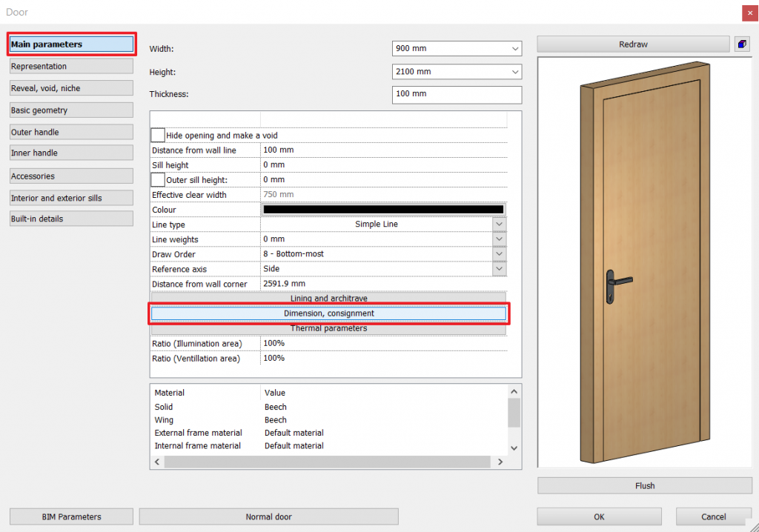Expand the Draw Order dropdown
759x532 pixels.
[x=500, y=254]
